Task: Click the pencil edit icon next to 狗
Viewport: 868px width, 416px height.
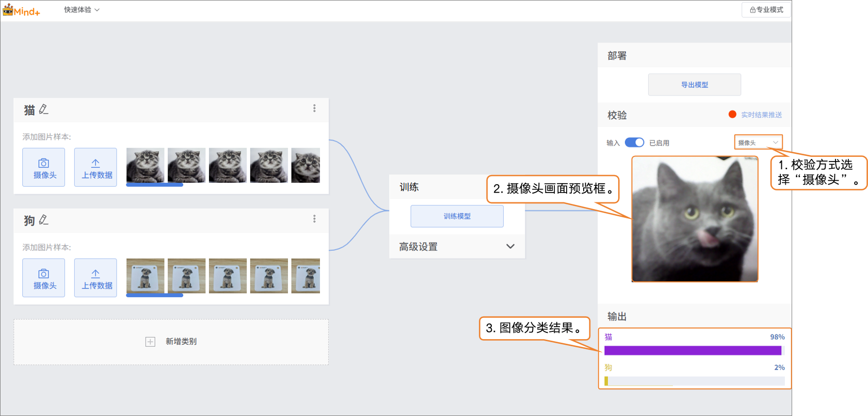Action: coord(44,220)
